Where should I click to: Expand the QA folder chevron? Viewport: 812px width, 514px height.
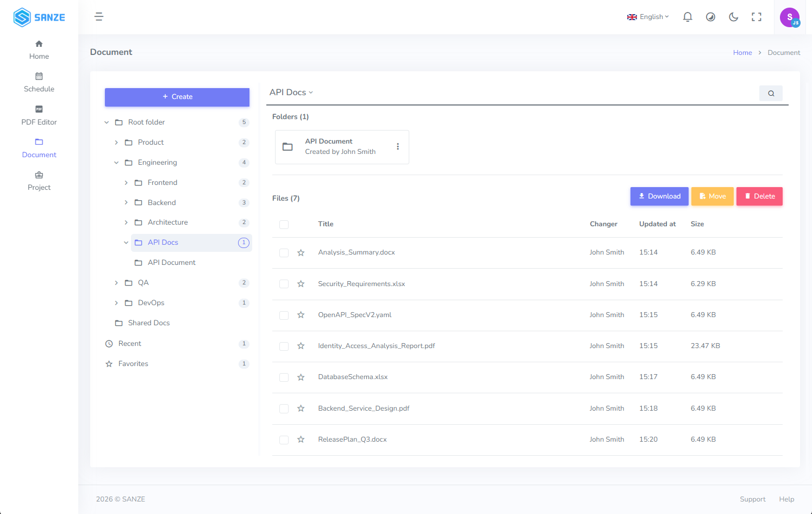(x=116, y=283)
